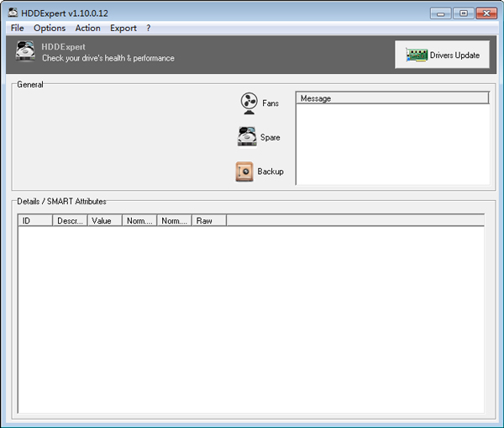Minimize the HDDExpert window
Screen dimensions: 504x428
440,13
